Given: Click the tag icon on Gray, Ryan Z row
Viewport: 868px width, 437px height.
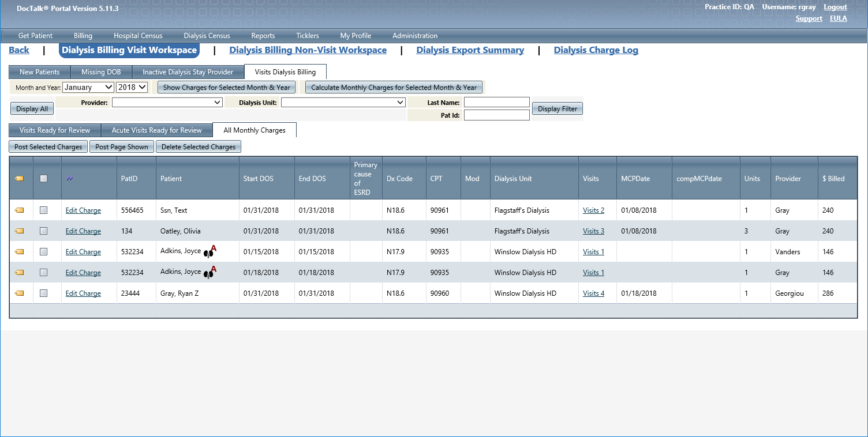Looking at the screenshot, I should [19, 293].
